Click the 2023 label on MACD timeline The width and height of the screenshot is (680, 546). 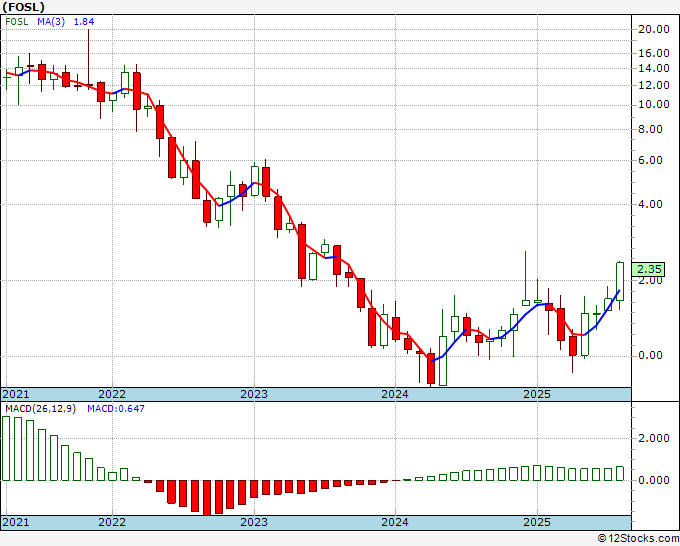pos(254,522)
